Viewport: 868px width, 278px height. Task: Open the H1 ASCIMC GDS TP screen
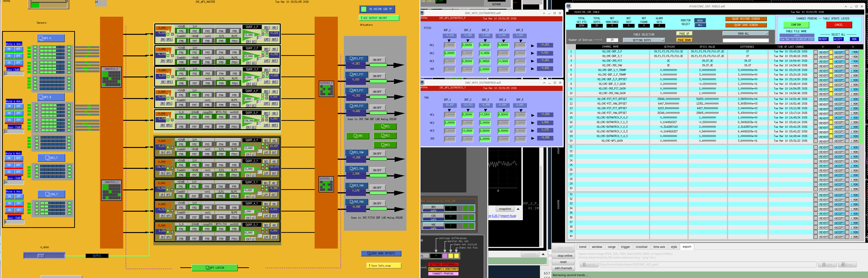pos(377,9)
